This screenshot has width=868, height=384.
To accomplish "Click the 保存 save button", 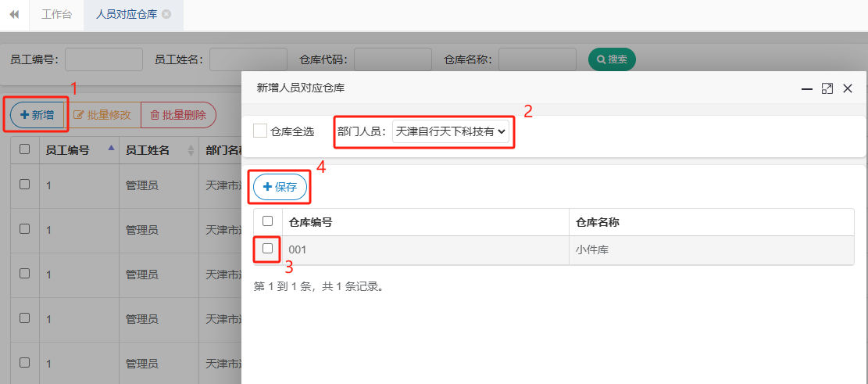I will 280,187.
